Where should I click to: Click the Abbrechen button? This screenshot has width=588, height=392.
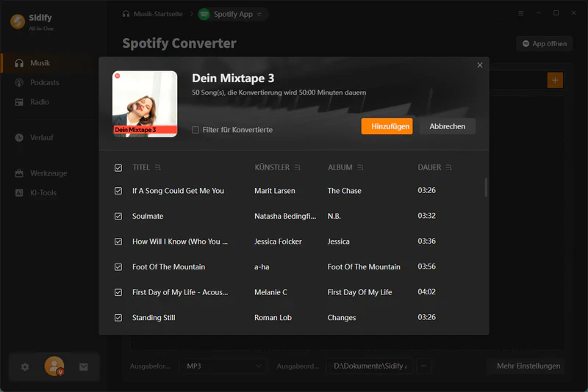click(x=448, y=126)
